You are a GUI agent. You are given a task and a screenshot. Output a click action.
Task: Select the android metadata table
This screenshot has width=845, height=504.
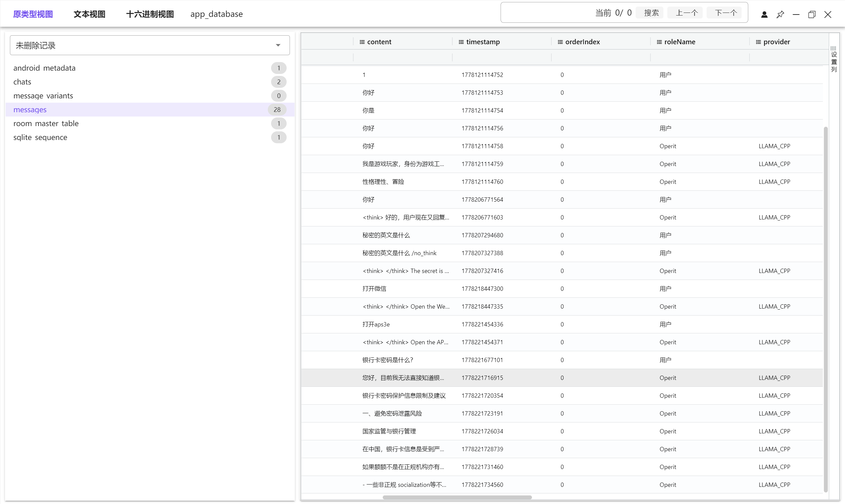click(150, 68)
